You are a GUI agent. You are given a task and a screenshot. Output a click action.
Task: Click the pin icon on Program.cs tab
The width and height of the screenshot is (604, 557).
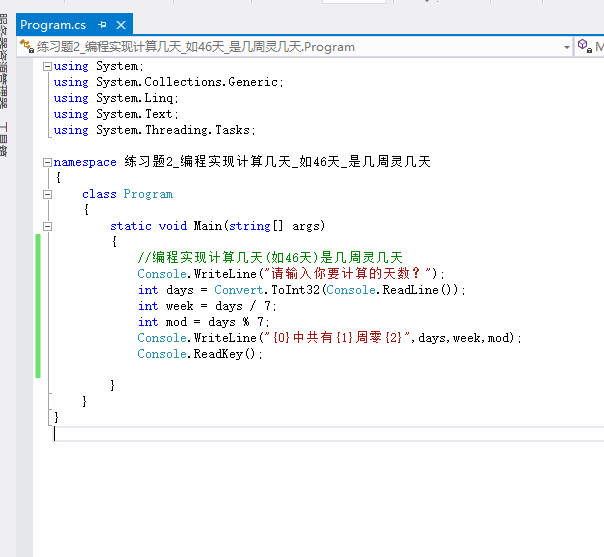[102, 24]
